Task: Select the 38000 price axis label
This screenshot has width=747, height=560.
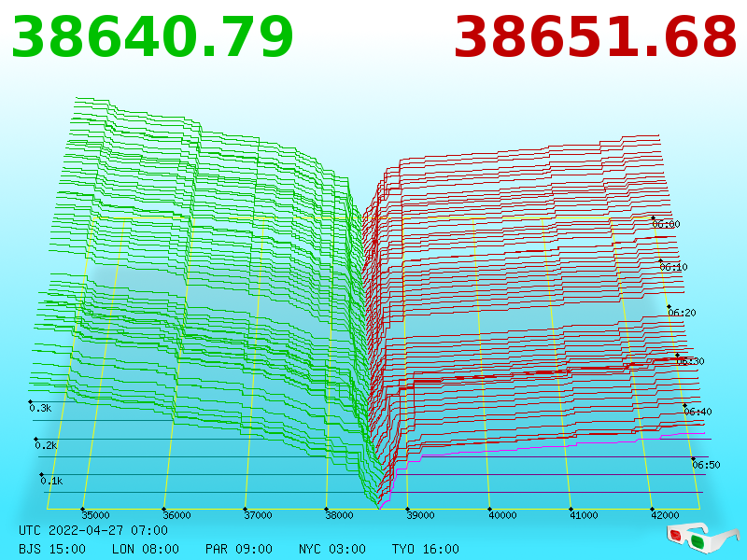Action: [339, 515]
